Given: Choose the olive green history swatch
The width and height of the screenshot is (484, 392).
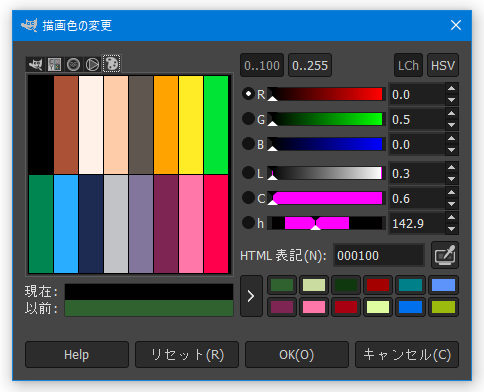Looking at the screenshot, I should click(443, 307).
